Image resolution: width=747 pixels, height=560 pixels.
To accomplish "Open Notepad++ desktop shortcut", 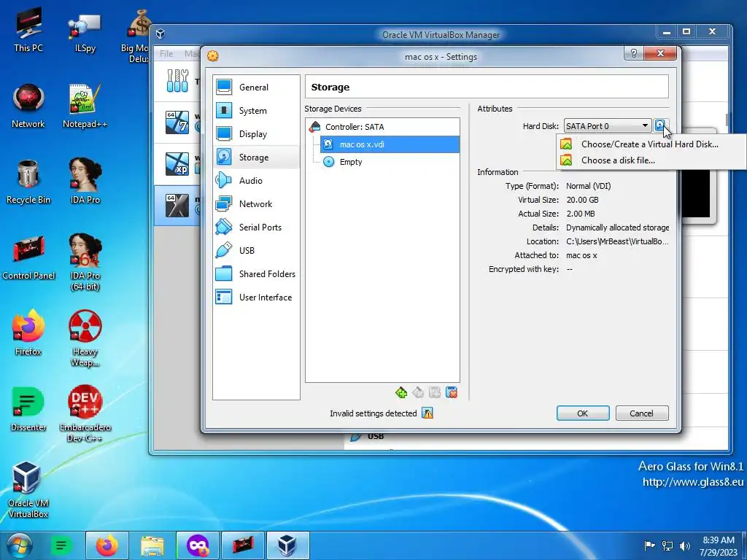I will pyautogui.click(x=85, y=106).
